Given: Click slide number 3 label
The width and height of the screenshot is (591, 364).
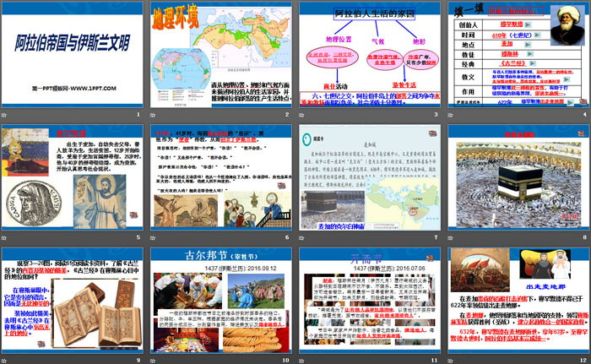Looking at the screenshot, I should click(x=436, y=114).
